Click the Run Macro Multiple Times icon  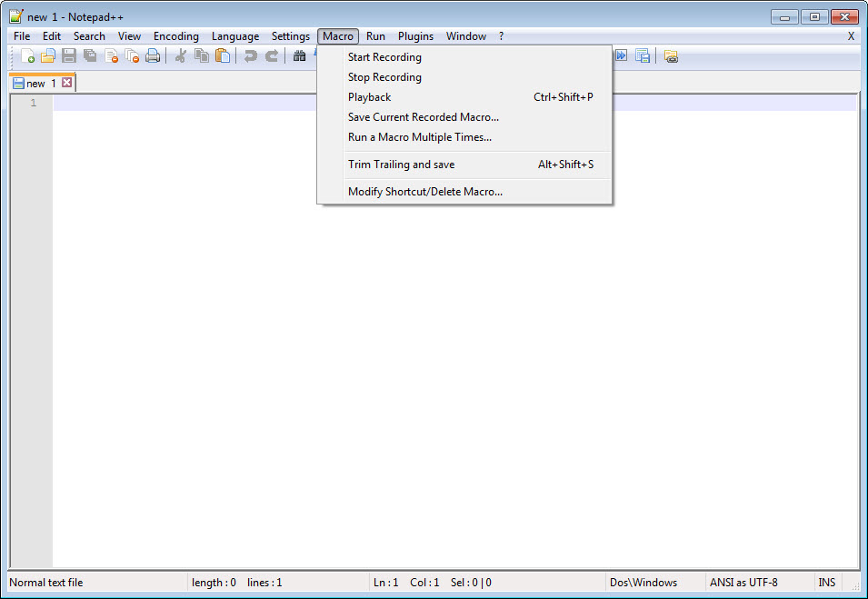pos(621,56)
